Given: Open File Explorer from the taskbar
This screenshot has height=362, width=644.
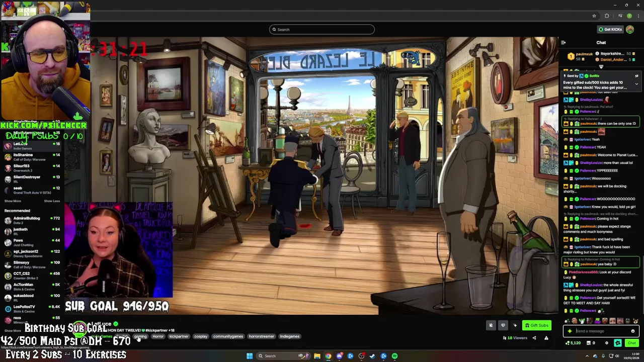Looking at the screenshot, I should 317,356.
